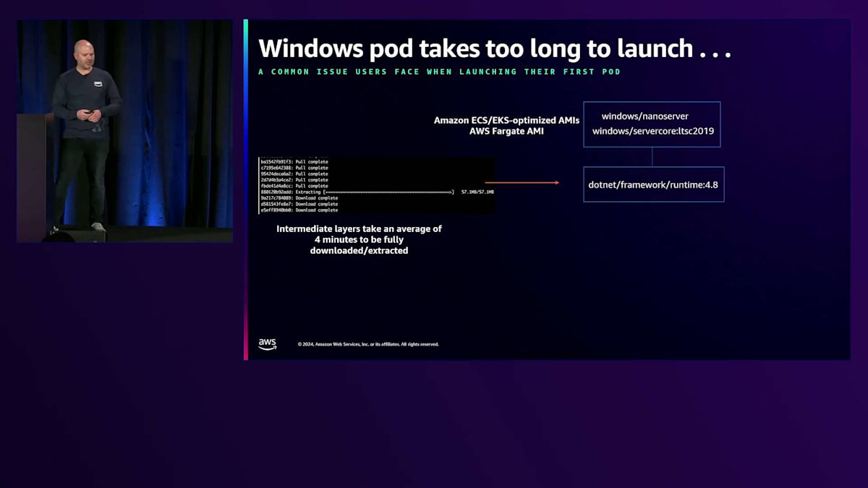Screen dimensions: 868x488
Task: Click the 'AWS Fargate AMI' label
Action: coord(506,131)
